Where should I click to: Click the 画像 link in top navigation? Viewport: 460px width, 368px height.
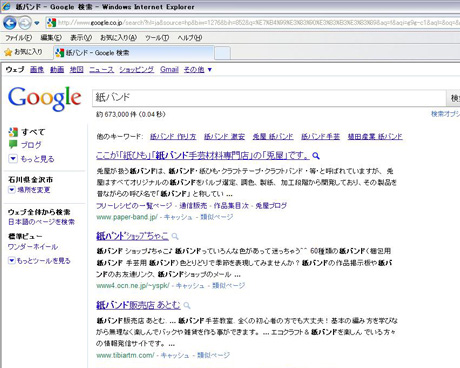coord(37,69)
